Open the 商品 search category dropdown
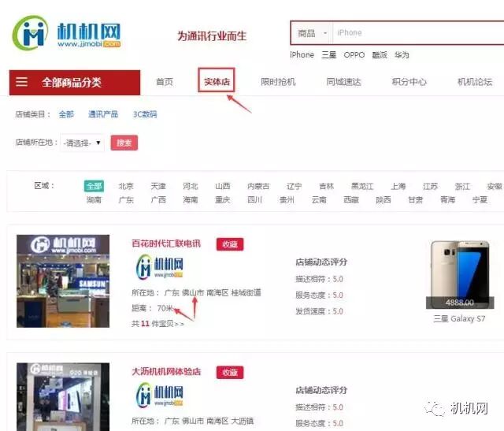Screen dimensions: 504x431 [312, 33]
